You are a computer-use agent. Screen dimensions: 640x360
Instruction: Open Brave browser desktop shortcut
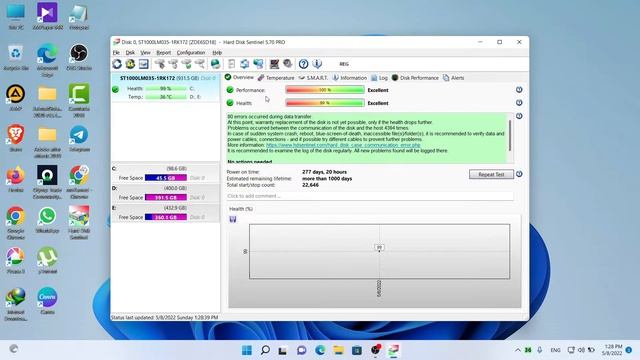[x=16, y=139]
